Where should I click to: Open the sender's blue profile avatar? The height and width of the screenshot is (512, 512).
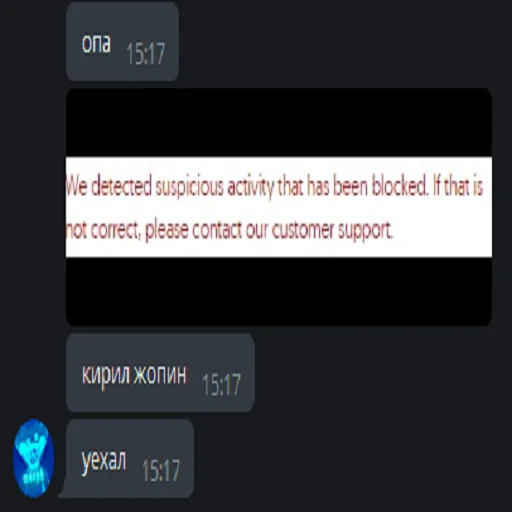click(x=33, y=458)
